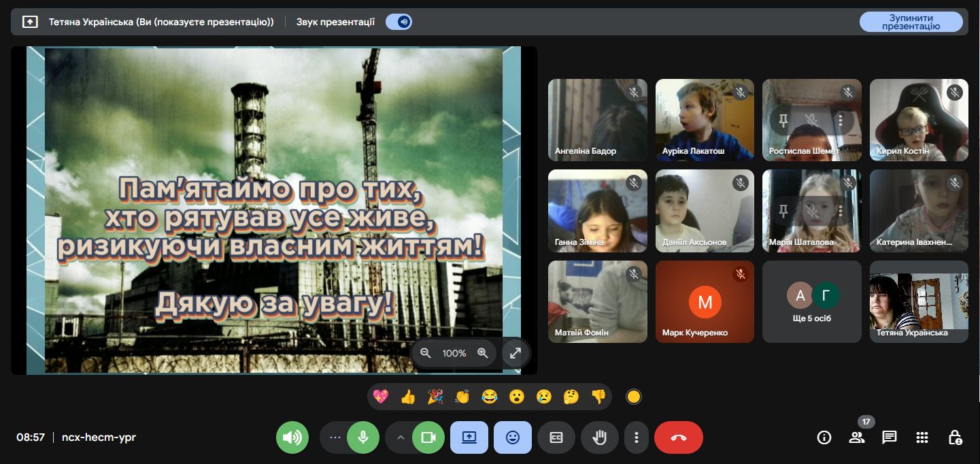The image size is (980, 464).
Task: Open the chat panel
Action: coord(889,437)
